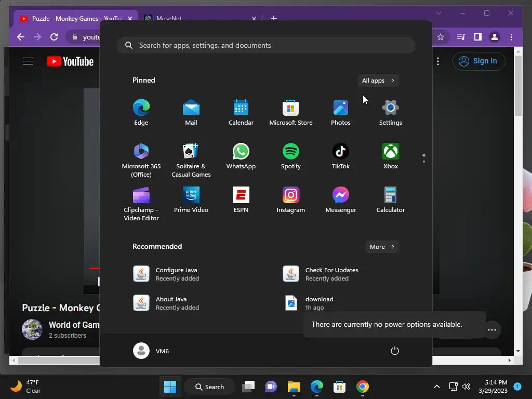Go to the YouTube home logo

[x=70, y=61]
